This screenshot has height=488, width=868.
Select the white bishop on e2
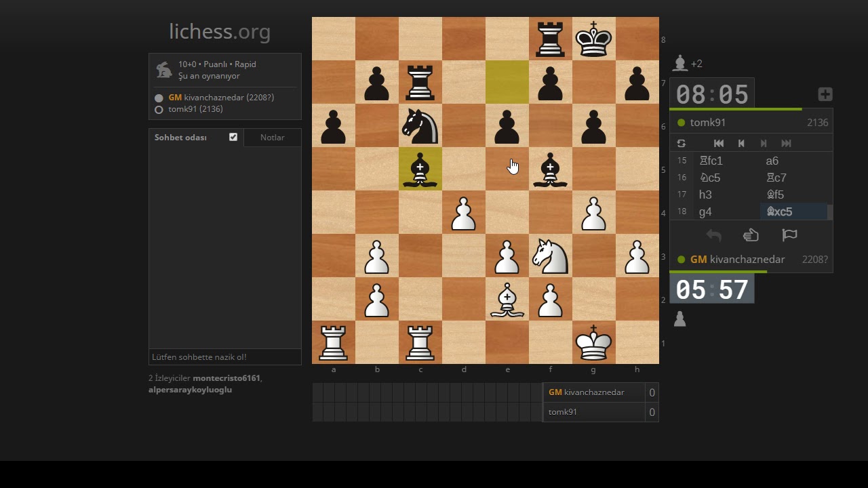pyautogui.click(x=507, y=299)
